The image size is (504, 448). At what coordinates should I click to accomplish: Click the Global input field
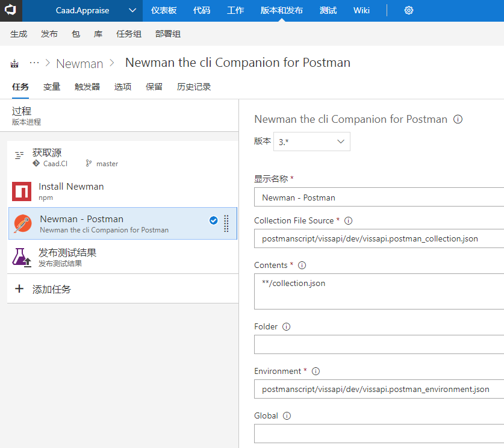pos(379,434)
